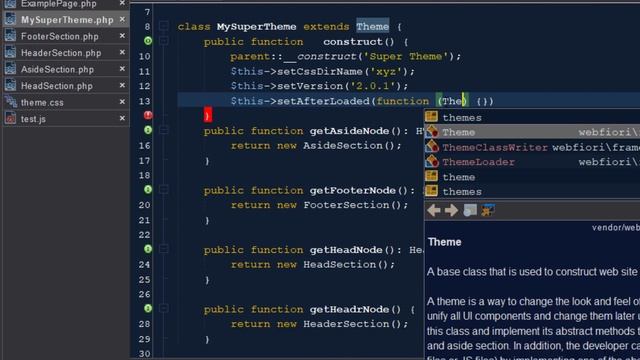Screen dimensions: 640x360
Task: Go back in documentation popup
Action: tap(433, 211)
